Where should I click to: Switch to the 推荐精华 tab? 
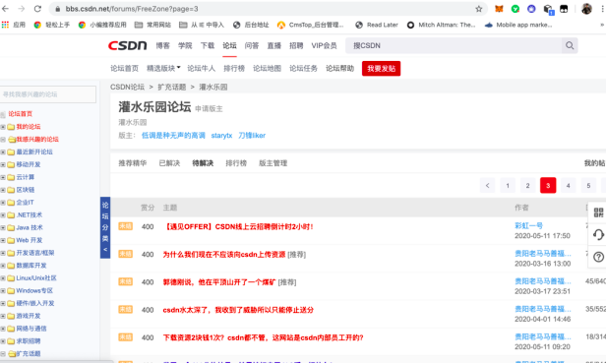(x=132, y=163)
